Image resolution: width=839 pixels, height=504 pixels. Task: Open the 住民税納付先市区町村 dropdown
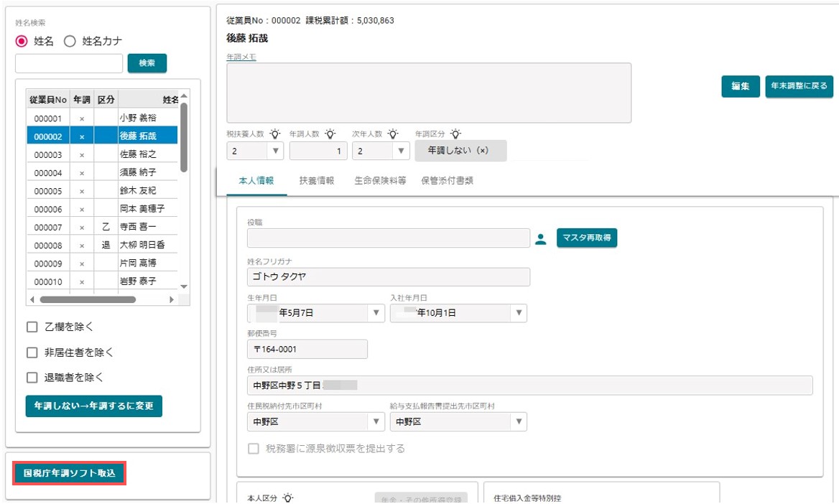point(376,421)
